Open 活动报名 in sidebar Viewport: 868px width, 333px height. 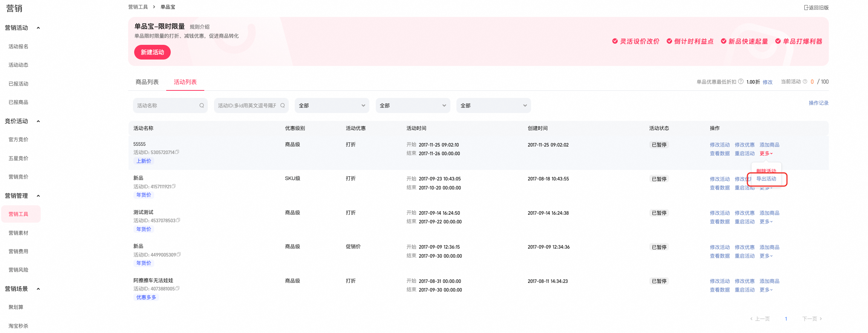pos(18,46)
